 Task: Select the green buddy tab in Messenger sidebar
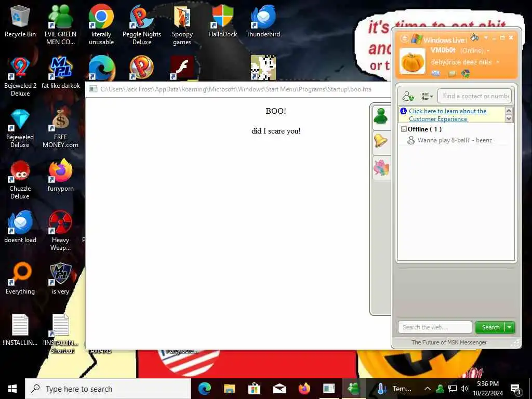pos(381,117)
